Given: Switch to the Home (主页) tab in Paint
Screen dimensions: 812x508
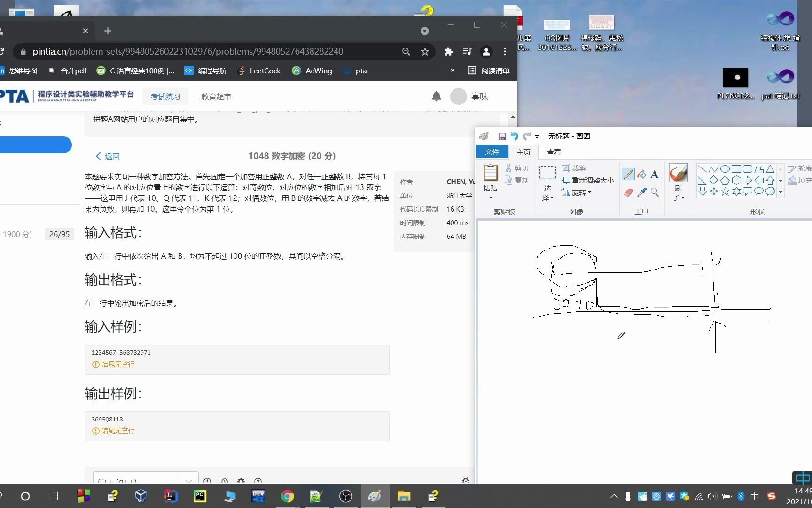Looking at the screenshot, I should (523, 152).
